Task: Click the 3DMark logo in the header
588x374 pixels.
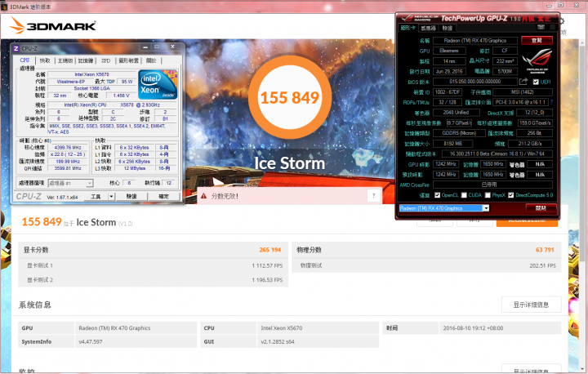Action: (x=52, y=25)
